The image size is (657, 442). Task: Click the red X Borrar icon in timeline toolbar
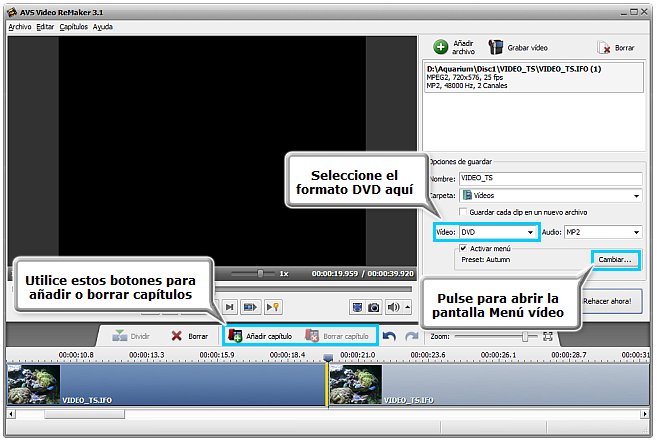click(177, 336)
